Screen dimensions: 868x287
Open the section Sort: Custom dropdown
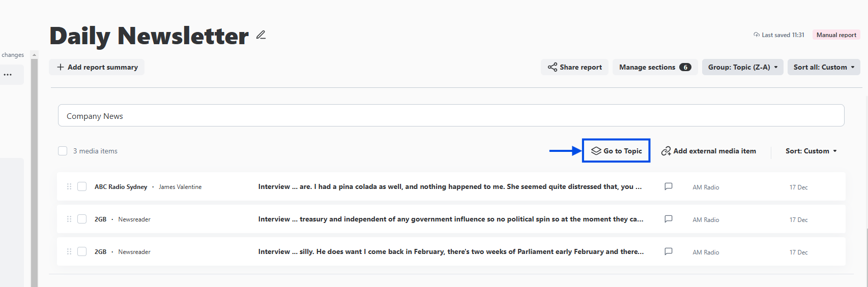pyautogui.click(x=811, y=151)
